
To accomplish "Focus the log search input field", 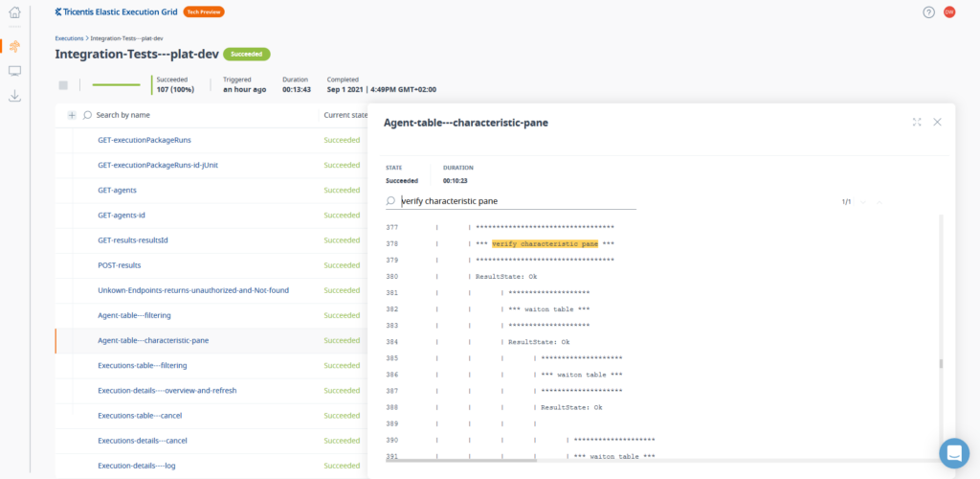I will pyautogui.click(x=518, y=201).
